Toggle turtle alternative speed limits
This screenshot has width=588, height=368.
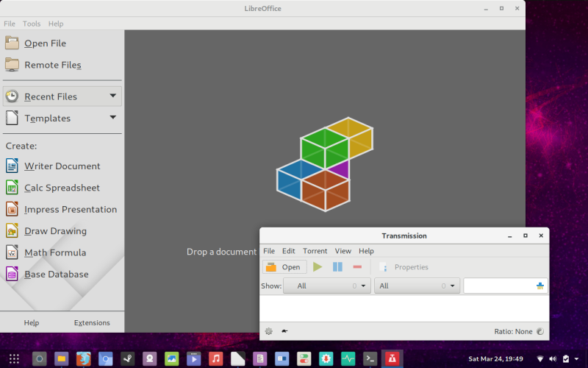pos(284,331)
